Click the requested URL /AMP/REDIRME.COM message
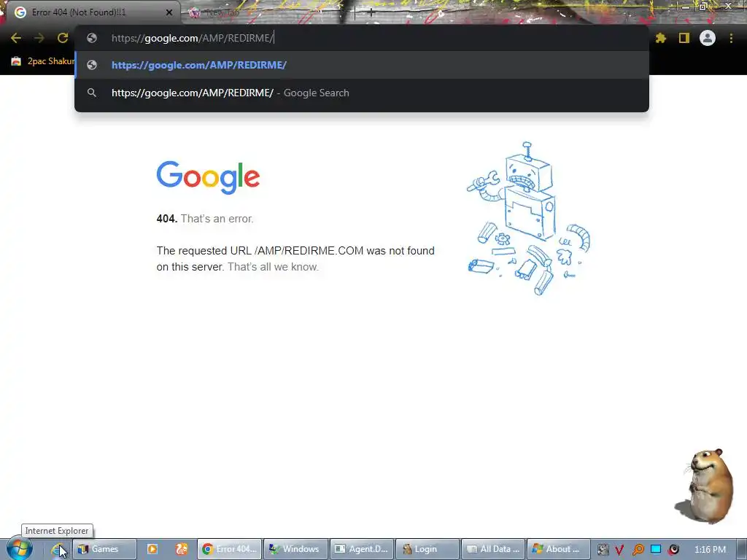747x560 pixels. tap(295, 259)
